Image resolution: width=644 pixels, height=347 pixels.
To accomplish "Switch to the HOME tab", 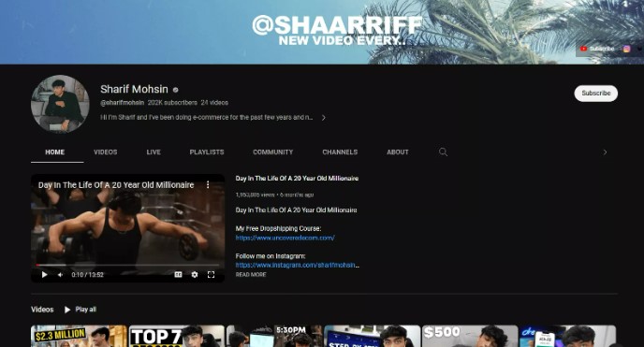I will click(x=55, y=152).
